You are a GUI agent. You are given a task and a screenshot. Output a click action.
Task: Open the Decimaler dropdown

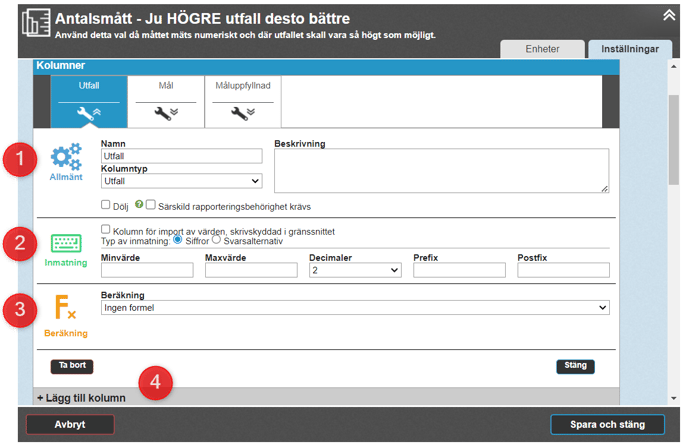point(356,270)
